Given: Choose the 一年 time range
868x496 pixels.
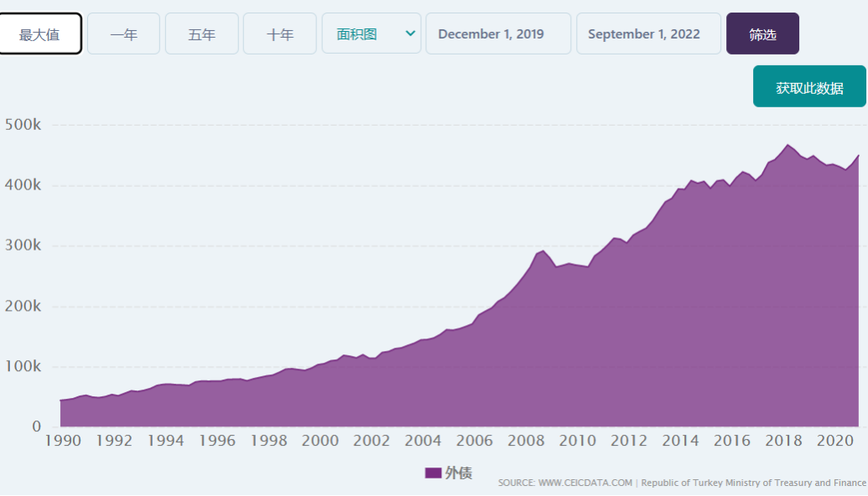Looking at the screenshot, I should click(123, 34).
